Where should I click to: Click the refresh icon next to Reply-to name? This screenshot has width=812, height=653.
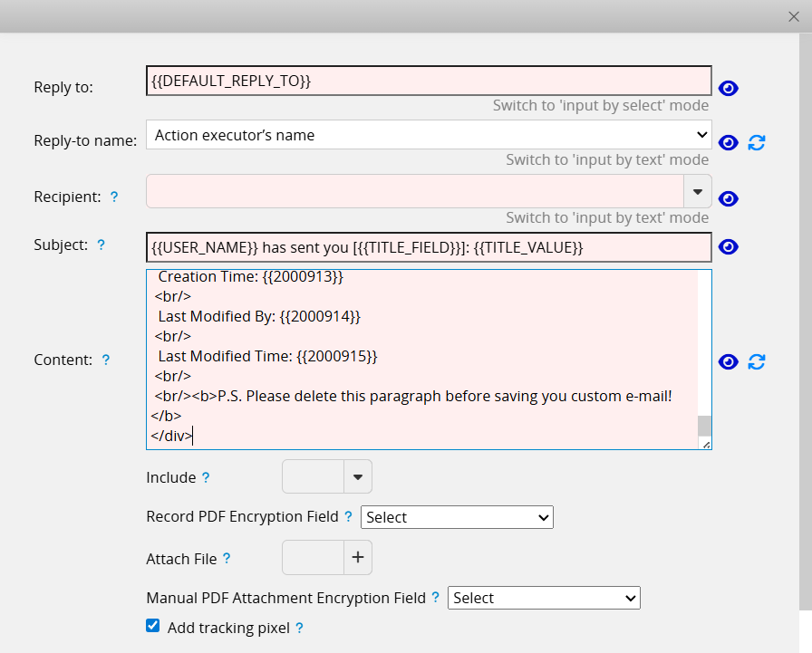click(757, 143)
